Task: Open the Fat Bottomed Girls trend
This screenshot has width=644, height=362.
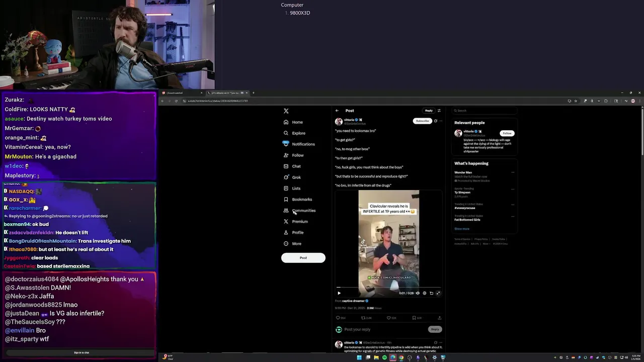Action: click(x=467, y=220)
